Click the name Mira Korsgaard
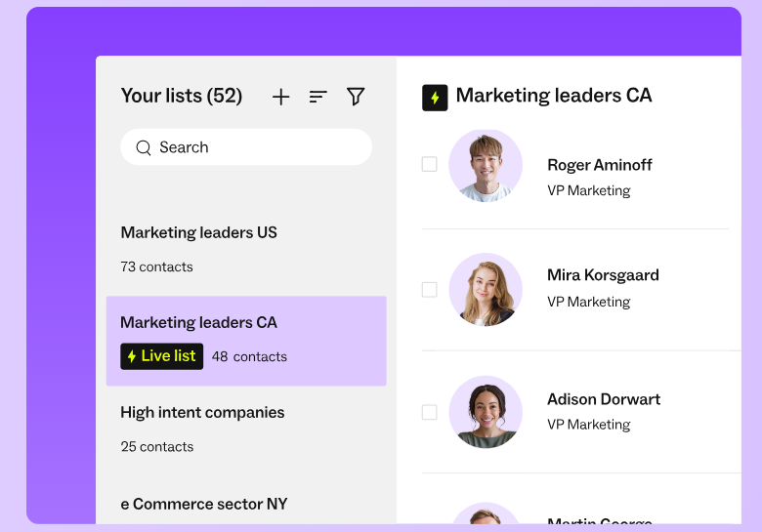The image size is (762, 532). point(603,275)
